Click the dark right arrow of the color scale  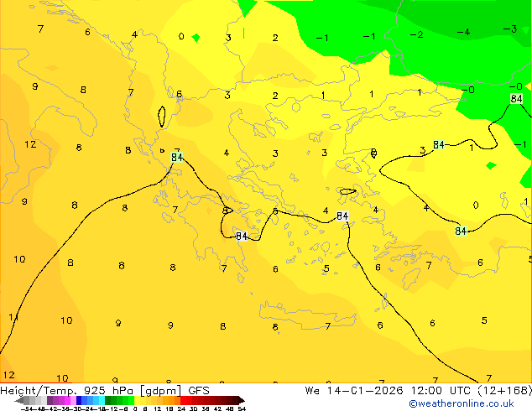[242, 401]
